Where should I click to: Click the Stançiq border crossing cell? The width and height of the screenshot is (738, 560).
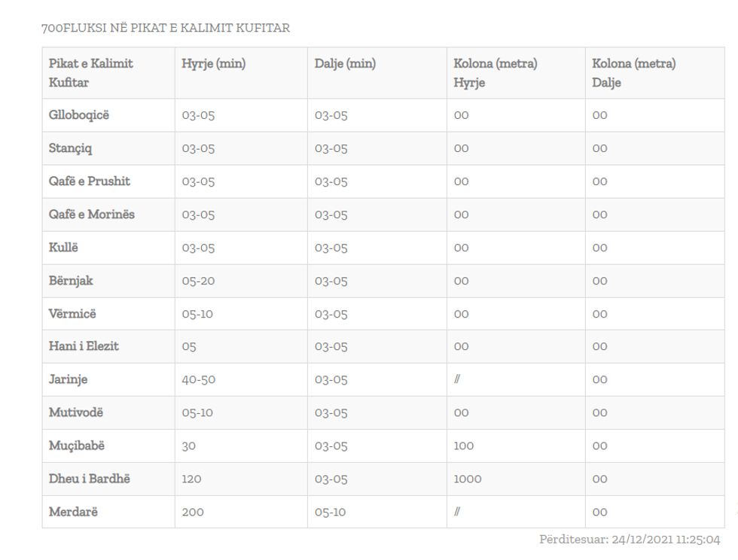point(71,148)
